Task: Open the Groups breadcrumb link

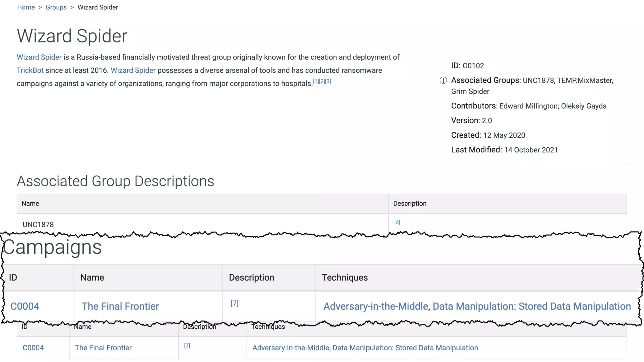Action: (x=56, y=7)
